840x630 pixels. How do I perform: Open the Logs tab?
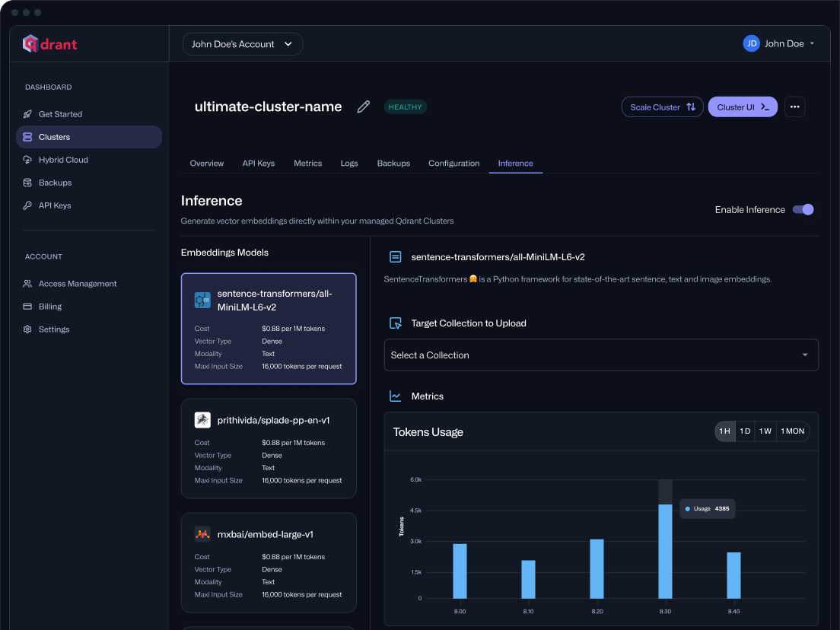(x=348, y=163)
